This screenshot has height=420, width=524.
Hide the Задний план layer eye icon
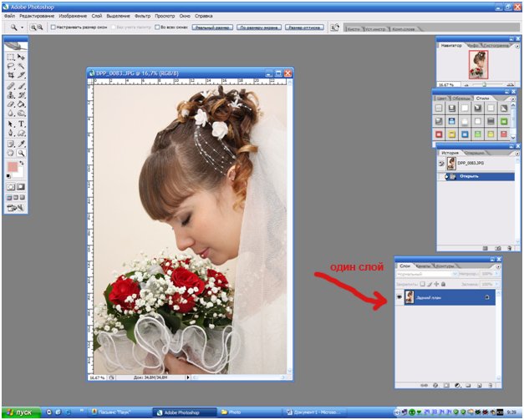399,297
